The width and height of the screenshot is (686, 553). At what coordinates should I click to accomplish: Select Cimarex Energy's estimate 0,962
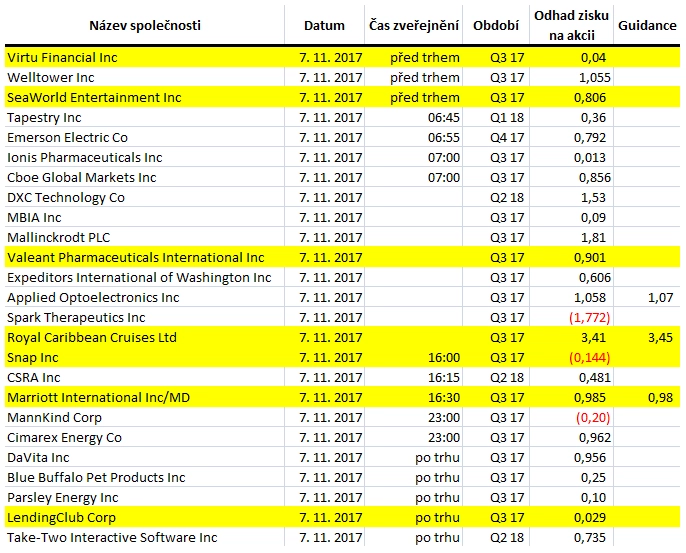click(595, 438)
